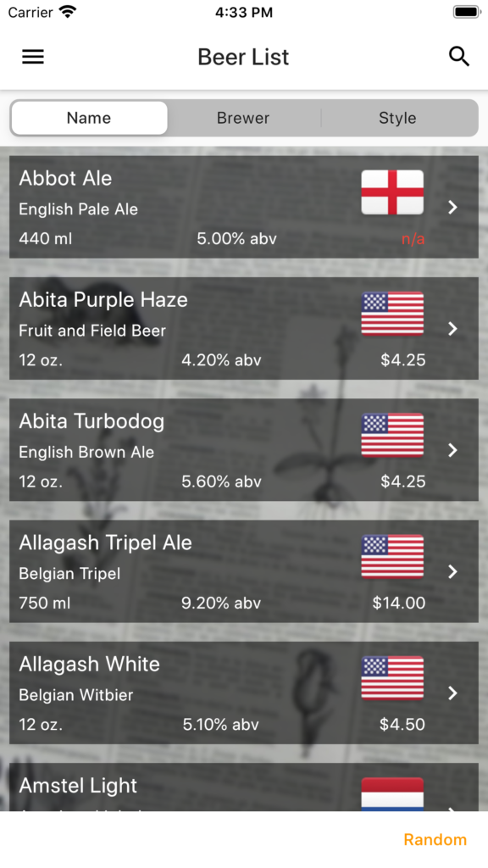Open Abbot Ale details via chevron
The width and height of the screenshot is (488, 868).
point(452,207)
